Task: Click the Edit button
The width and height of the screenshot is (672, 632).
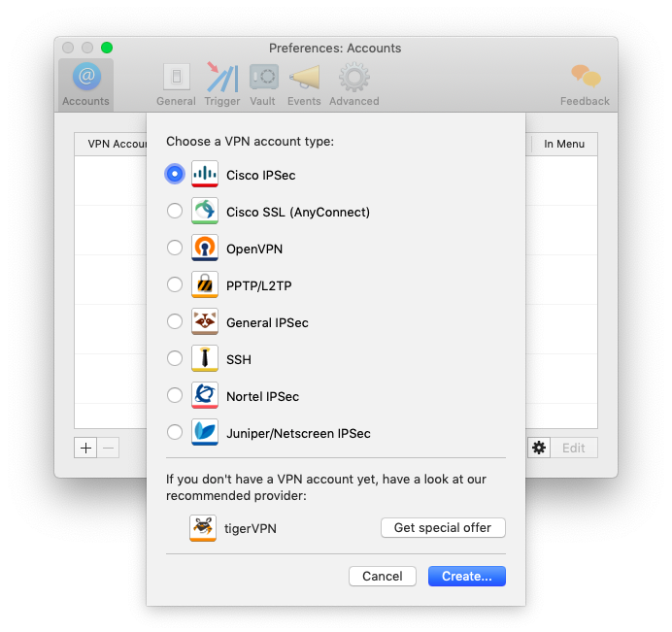Action: pyautogui.click(x=574, y=448)
